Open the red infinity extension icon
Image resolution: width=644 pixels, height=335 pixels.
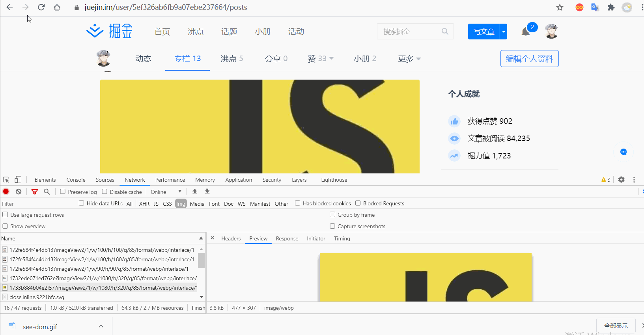579,7
